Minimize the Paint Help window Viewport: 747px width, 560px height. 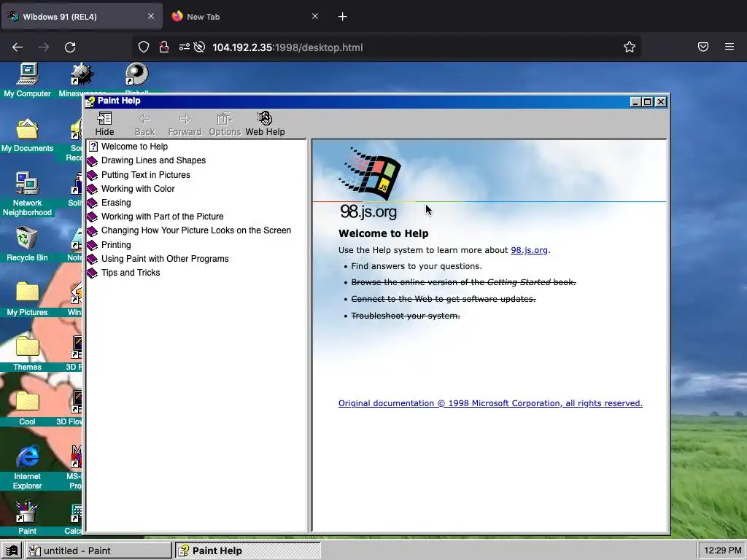click(635, 102)
